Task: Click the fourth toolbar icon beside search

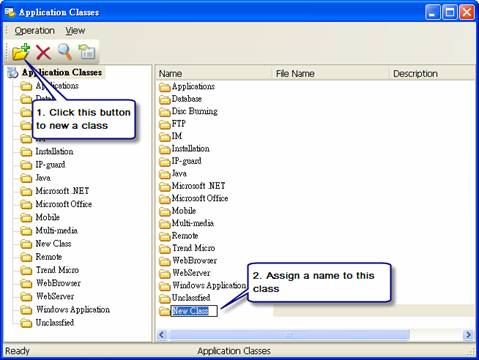Action: pyautogui.click(x=87, y=52)
